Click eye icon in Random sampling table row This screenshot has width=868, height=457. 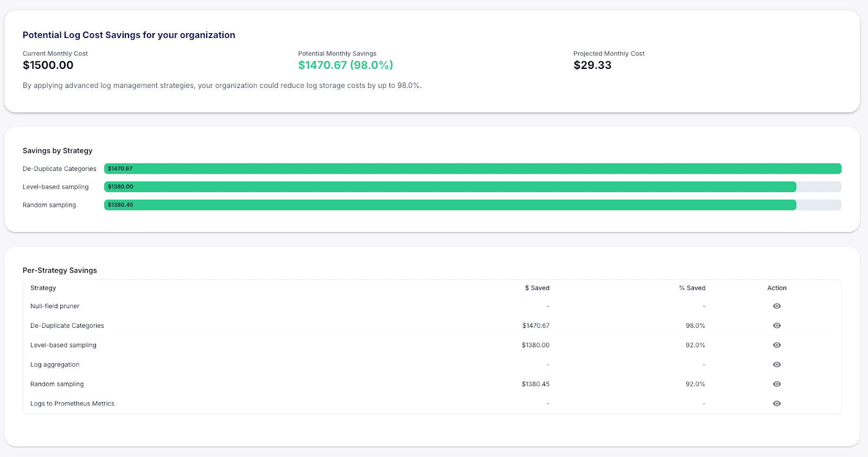pos(777,384)
